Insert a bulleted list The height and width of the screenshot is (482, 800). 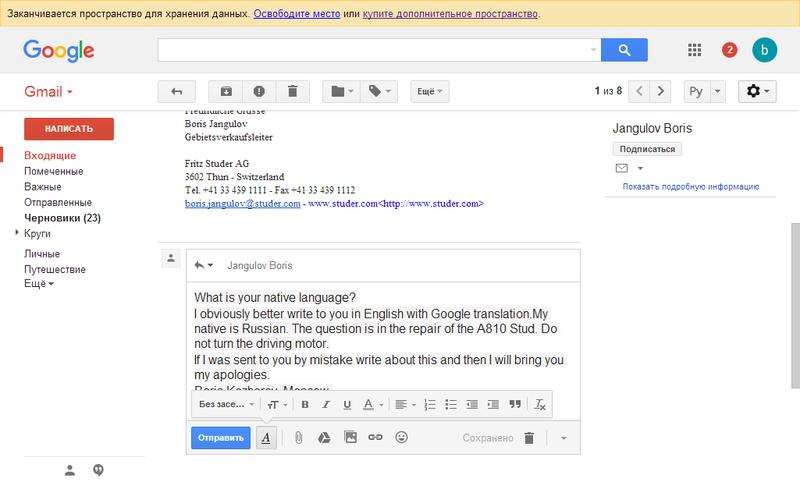click(451, 404)
